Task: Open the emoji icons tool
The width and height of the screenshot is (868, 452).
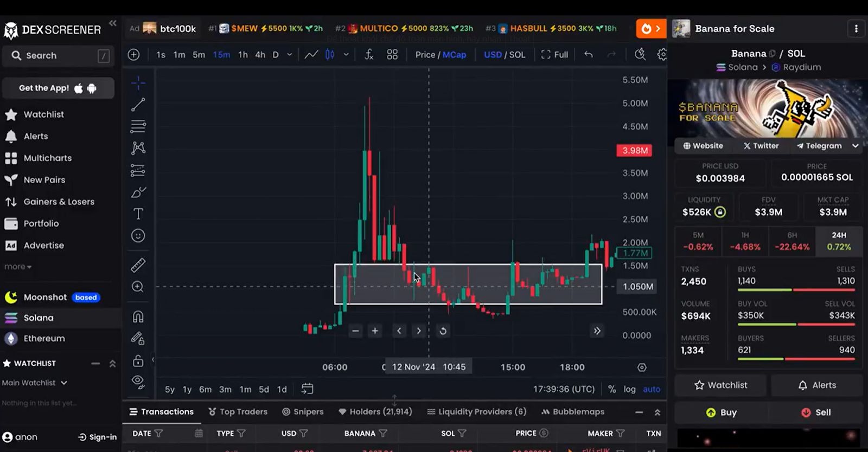Action: [x=138, y=236]
